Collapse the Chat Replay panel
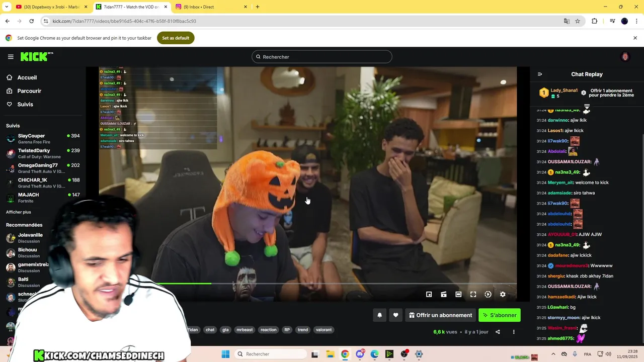 pos(540,74)
